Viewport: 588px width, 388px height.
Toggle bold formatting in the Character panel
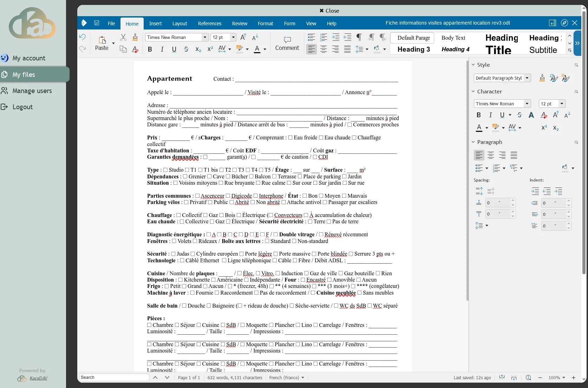pos(478,115)
